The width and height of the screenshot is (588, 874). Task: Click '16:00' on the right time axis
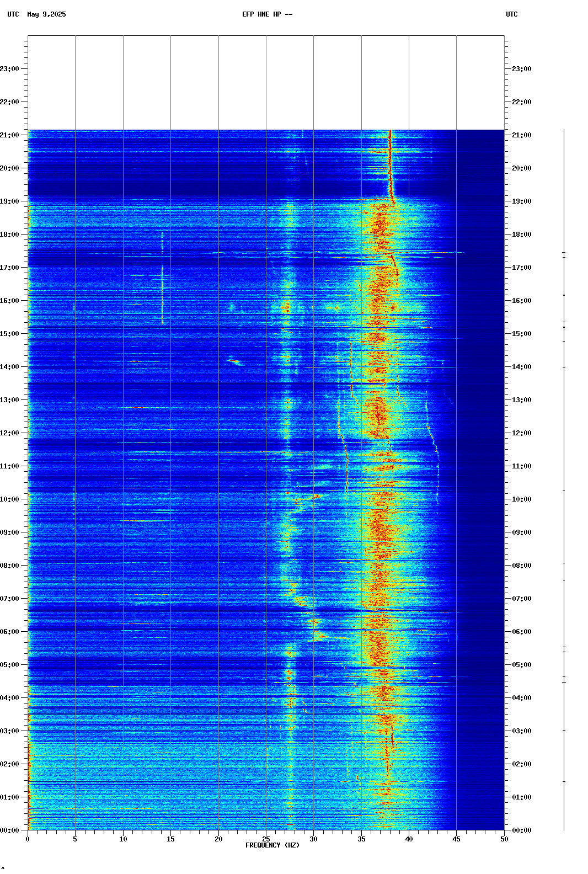coord(522,301)
